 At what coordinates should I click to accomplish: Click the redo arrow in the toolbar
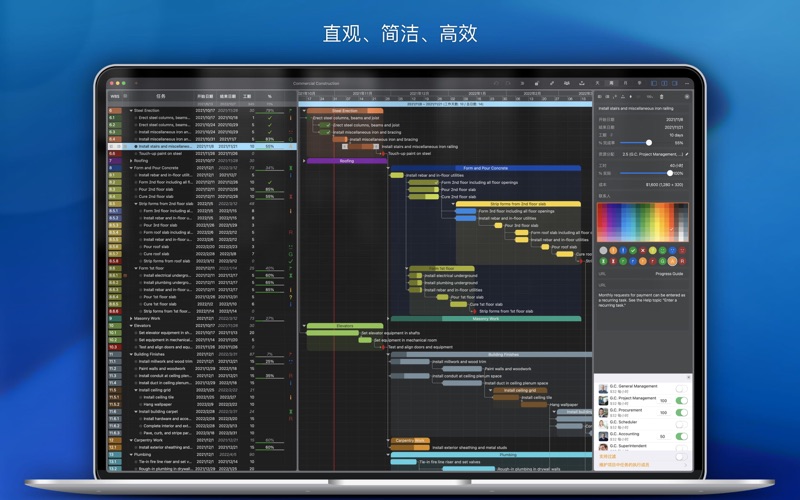(508, 83)
